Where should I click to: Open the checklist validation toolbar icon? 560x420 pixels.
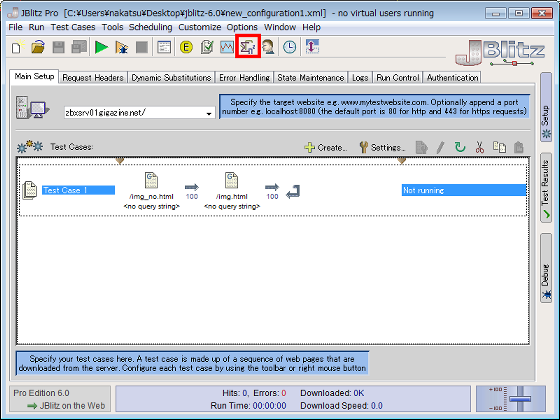click(207, 47)
